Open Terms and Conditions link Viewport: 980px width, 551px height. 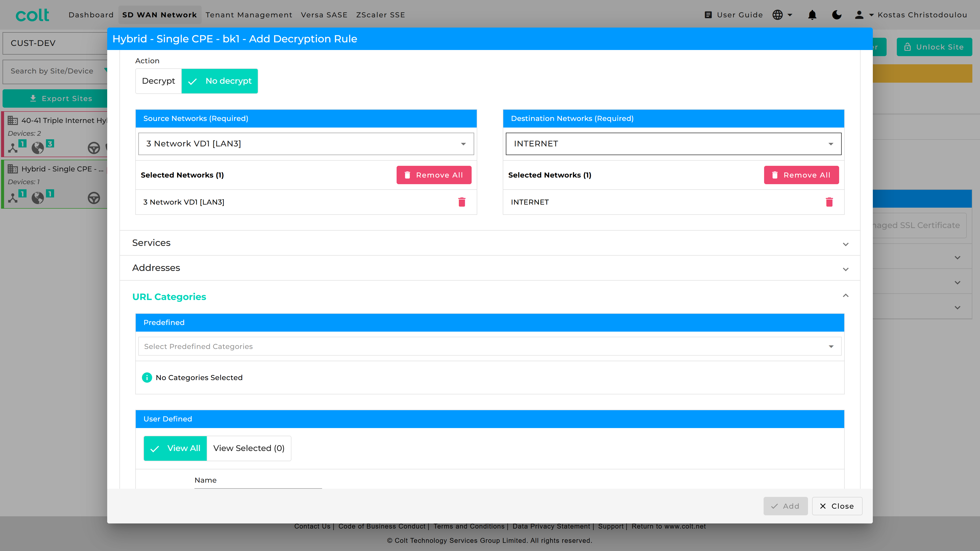click(469, 526)
